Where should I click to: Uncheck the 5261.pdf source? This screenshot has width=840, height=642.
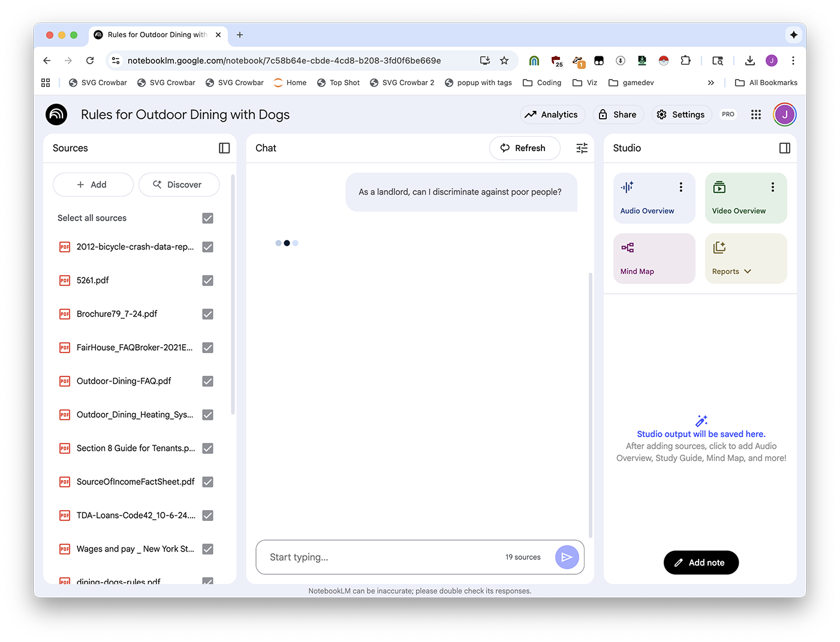coord(207,281)
